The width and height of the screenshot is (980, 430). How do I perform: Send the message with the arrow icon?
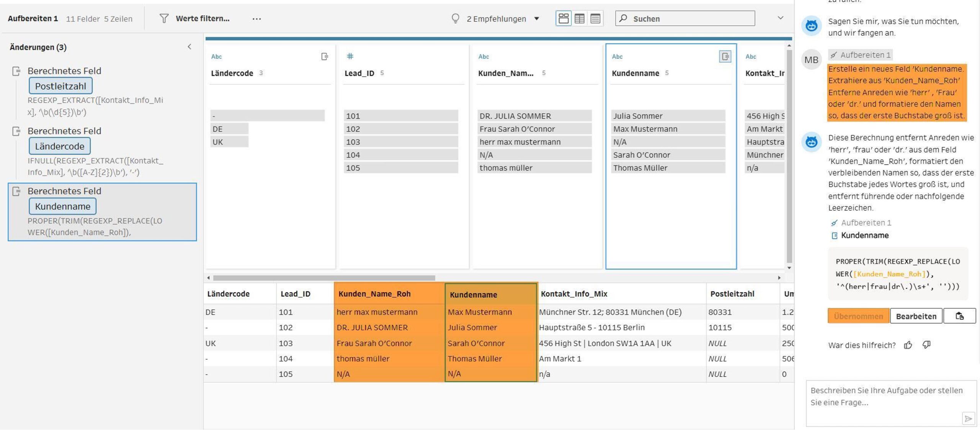tap(968, 419)
